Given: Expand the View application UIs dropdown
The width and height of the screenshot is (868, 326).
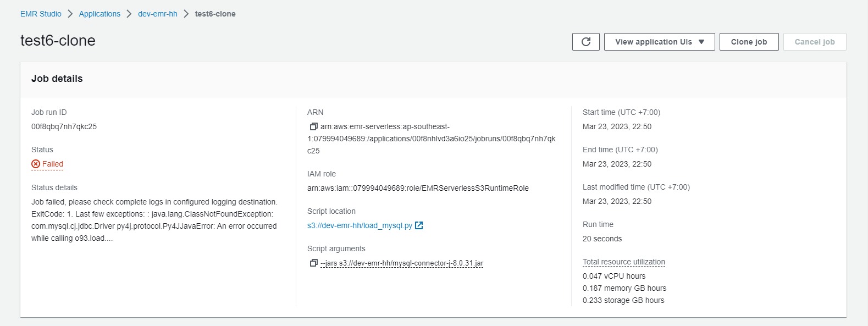Looking at the screenshot, I should tap(659, 42).
